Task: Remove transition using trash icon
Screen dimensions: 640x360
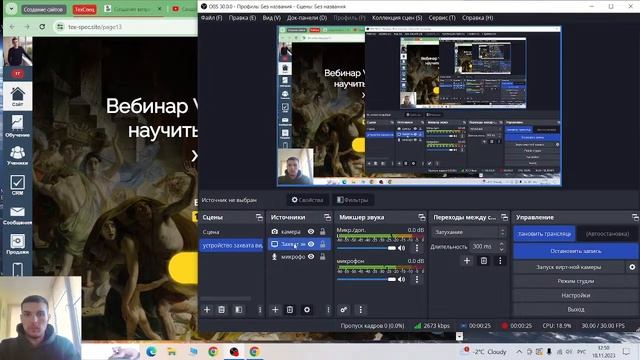Action: point(484,260)
